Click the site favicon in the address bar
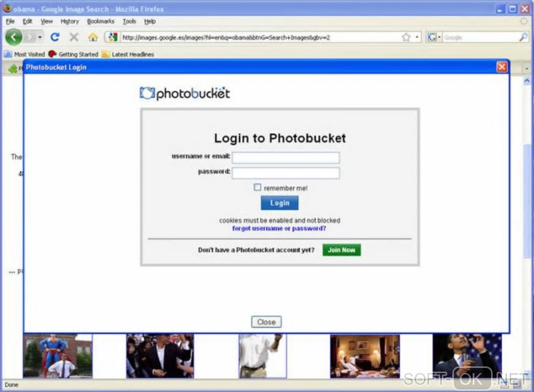The image size is (534, 392). click(113, 37)
